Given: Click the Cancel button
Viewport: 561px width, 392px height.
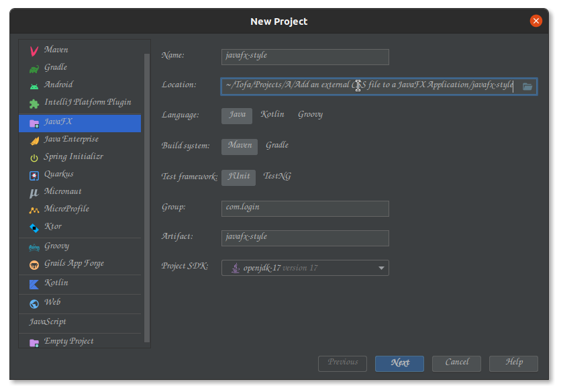Looking at the screenshot, I should click(456, 363).
